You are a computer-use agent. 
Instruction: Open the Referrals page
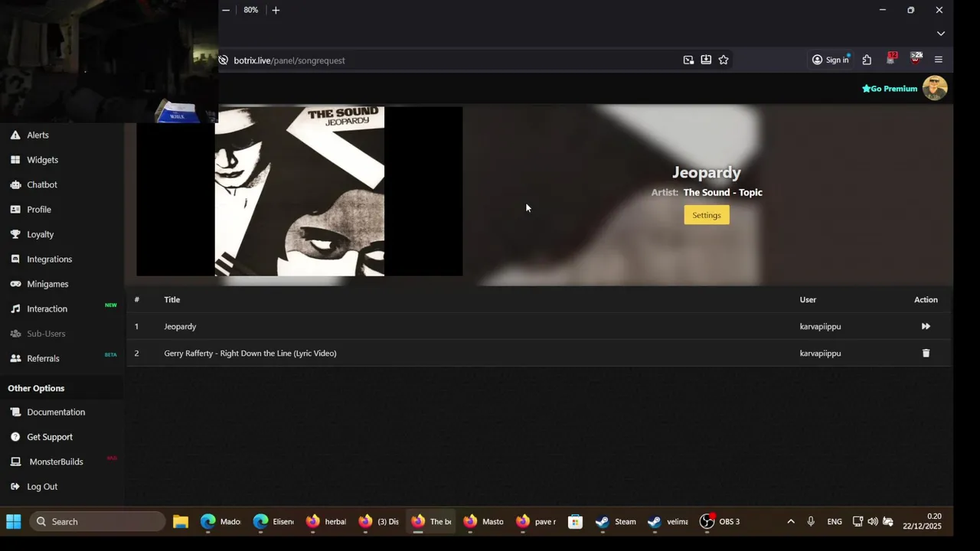pos(43,358)
